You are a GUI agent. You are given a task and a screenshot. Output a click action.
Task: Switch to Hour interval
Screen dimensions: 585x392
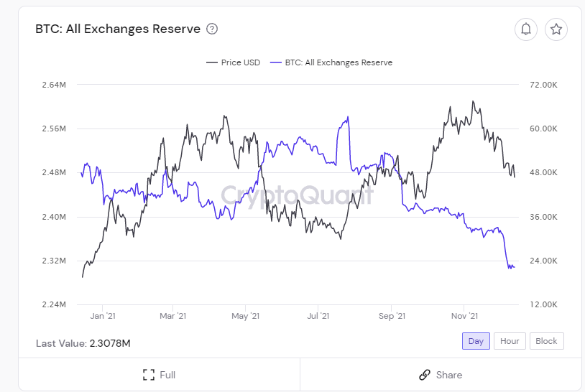point(510,341)
